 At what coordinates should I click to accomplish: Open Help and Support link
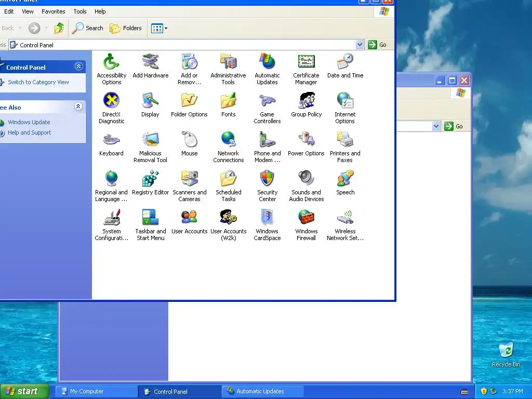[30, 132]
